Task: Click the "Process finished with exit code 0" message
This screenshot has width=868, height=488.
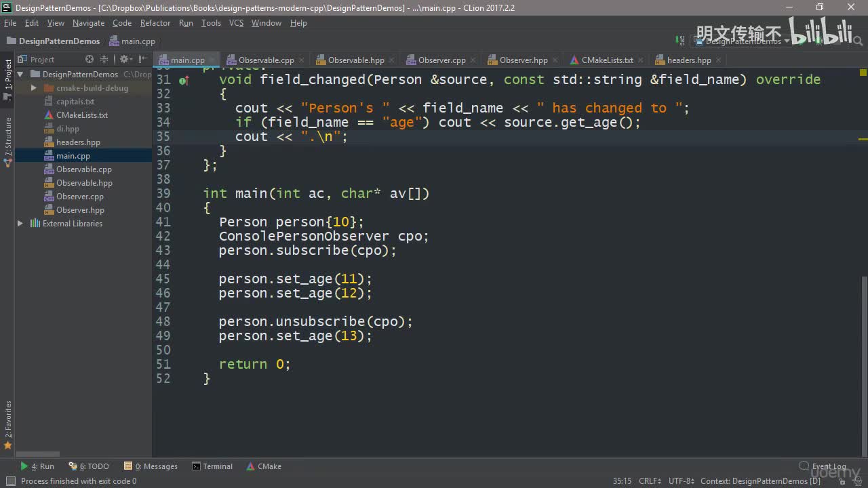Action: point(79,481)
